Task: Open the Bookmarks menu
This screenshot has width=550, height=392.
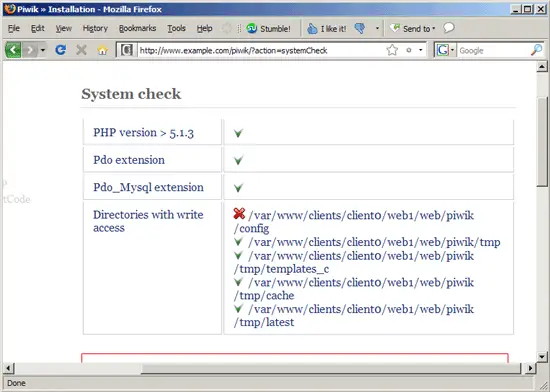Action: pyautogui.click(x=137, y=28)
